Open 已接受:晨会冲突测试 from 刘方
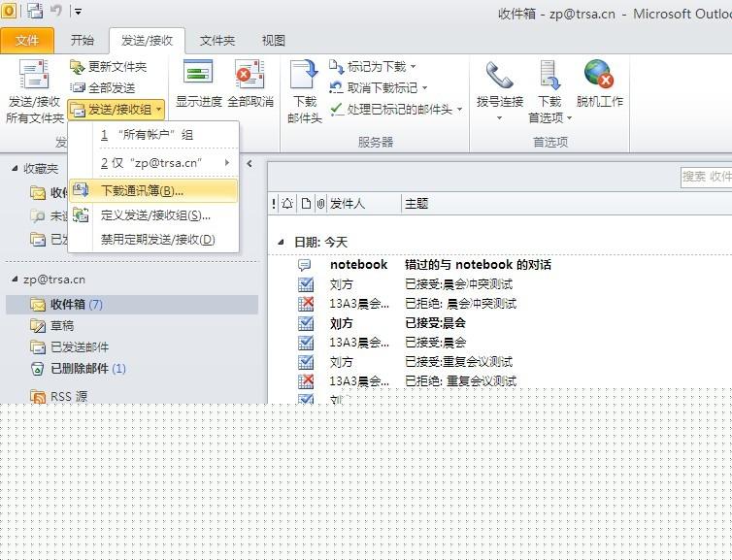This screenshot has height=560, width=732. tap(500, 284)
